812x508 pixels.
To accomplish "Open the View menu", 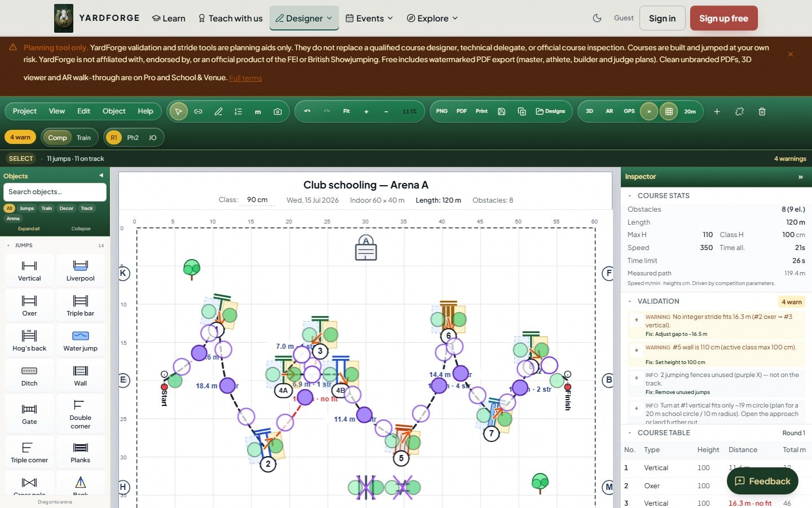I will pos(56,111).
